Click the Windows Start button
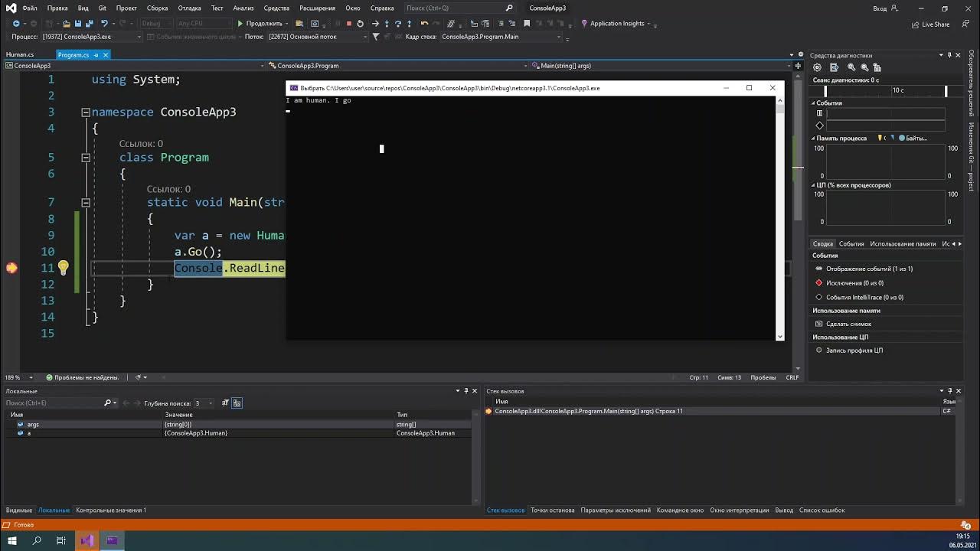The image size is (980, 551). [x=12, y=540]
